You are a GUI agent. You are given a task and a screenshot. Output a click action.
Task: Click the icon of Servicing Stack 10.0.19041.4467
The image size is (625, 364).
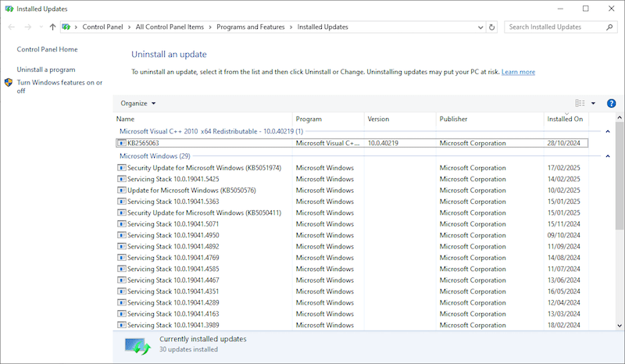pos(122,280)
